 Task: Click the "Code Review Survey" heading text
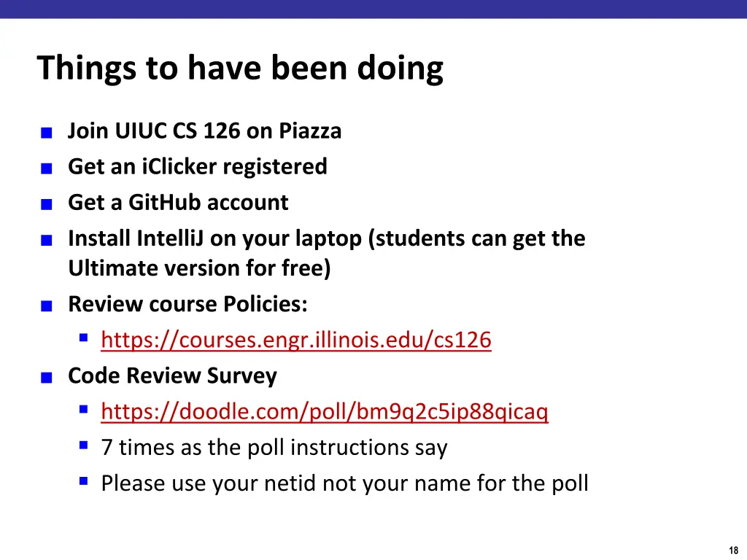tap(172, 376)
